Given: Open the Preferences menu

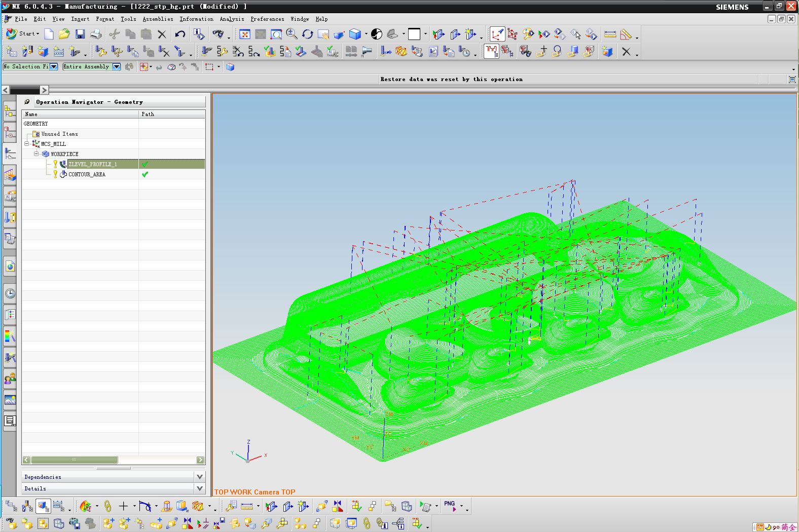Looking at the screenshot, I should [x=267, y=19].
